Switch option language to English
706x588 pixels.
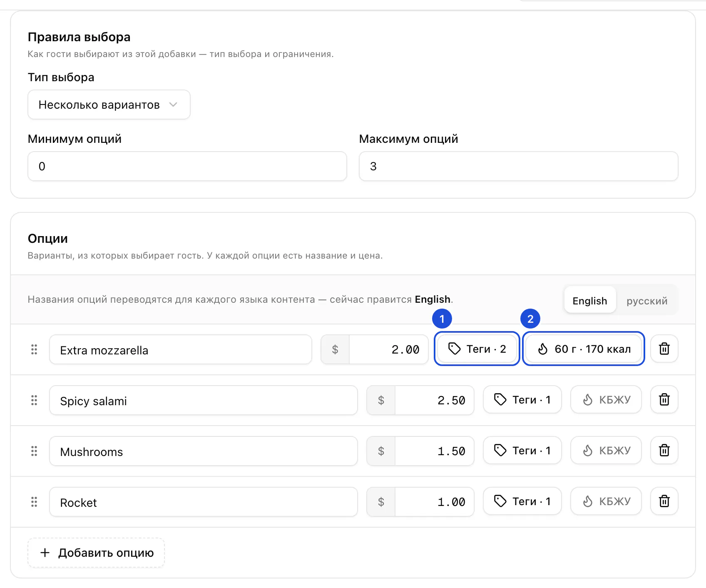(x=590, y=301)
